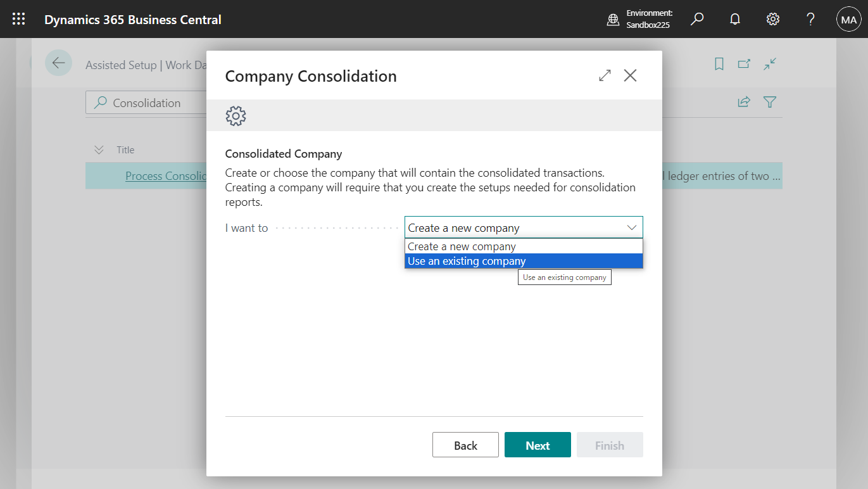Go back with the round arrow button
The height and width of the screenshot is (489, 868).
click(58, 63)
